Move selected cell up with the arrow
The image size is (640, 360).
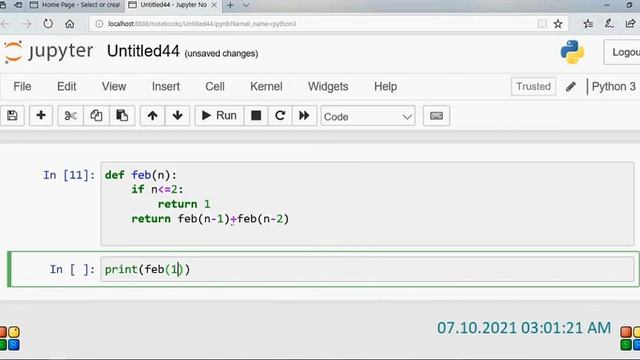click(153, 116)
